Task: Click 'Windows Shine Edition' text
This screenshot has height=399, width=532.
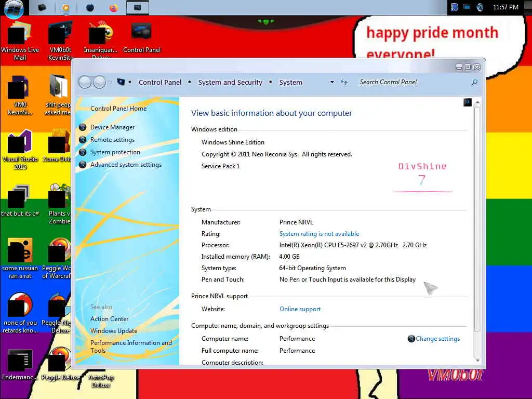Action: click(x=233, y=142)
